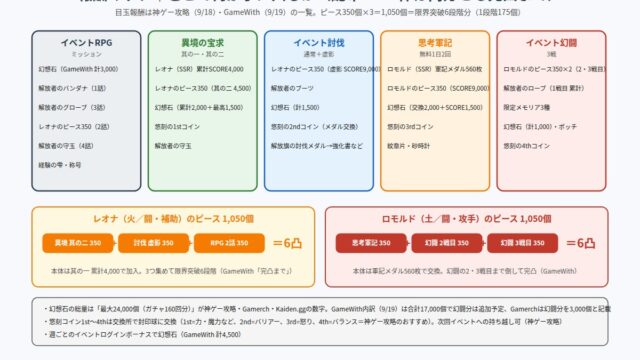The width and height of the screenshot is (640, 360).
Task: Click the 'レオナのピース350（2話）' line
Action: 74,127
